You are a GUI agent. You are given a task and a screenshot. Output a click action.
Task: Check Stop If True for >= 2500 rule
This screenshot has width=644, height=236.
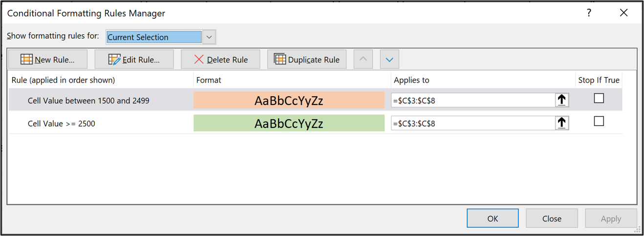click(599, 121)
